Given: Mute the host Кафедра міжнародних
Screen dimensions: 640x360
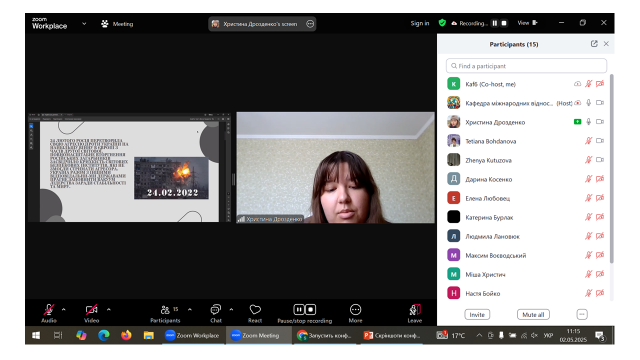Looking at the screenshot, I should 588,103.
